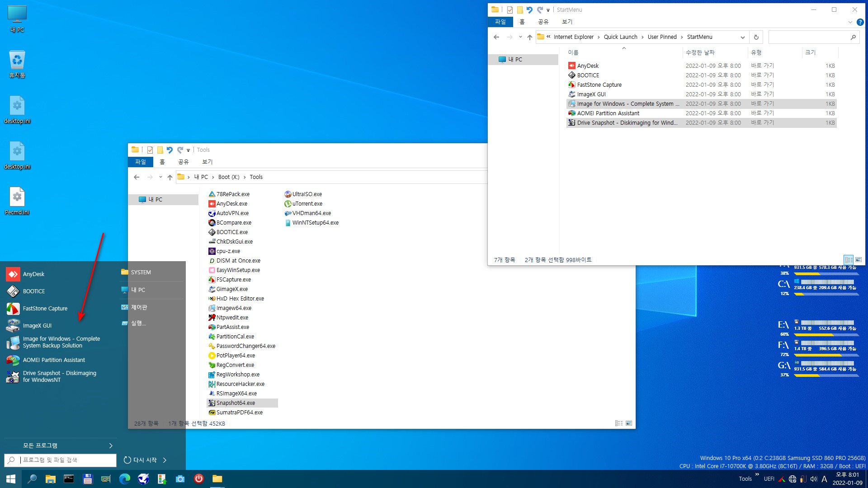
Task: Click the network globe icon in system tray
Action: pyautogui.click(x=793, y=479)
